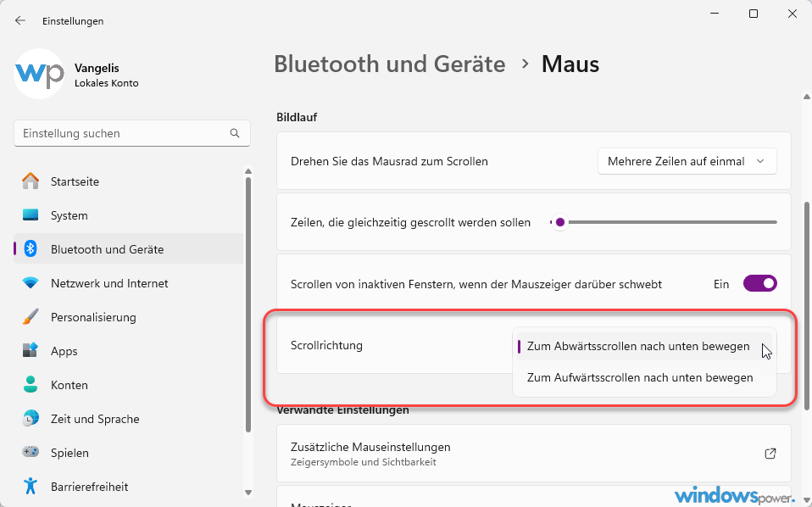Image resolution: width=812 pixels, height=507 pixels.
Task: Click the Bluetooth symbol icon
Action: click(31, 249)
